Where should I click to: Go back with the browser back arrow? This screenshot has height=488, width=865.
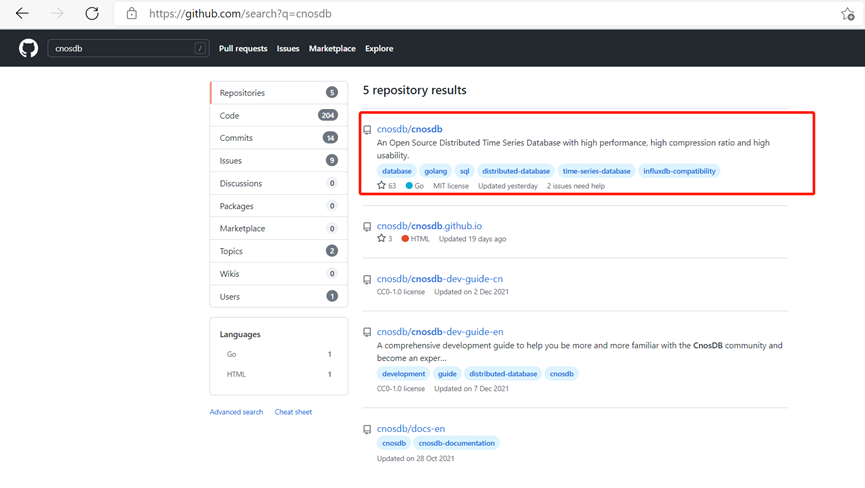22,13
